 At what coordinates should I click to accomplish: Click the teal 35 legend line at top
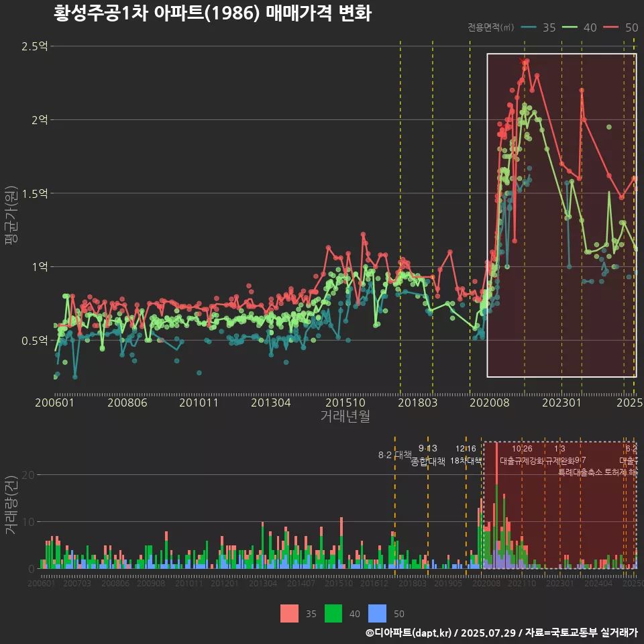pos(529,28)
